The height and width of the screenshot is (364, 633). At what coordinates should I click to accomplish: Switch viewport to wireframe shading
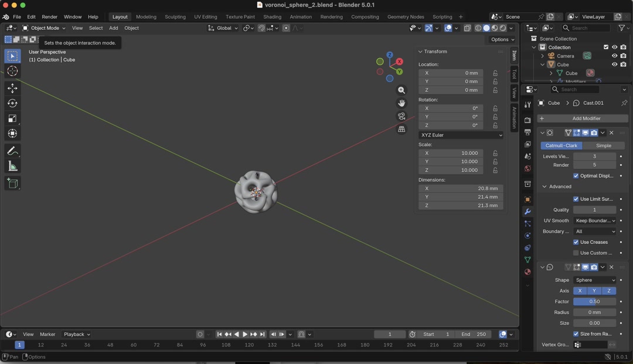click(x=478, y=28)
